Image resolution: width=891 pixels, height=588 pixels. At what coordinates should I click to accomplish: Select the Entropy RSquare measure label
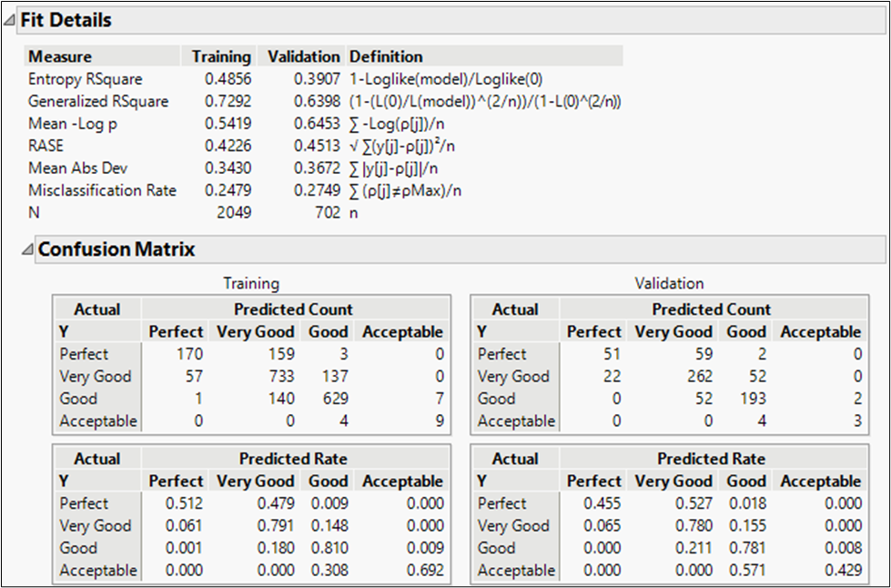[85, 79]
